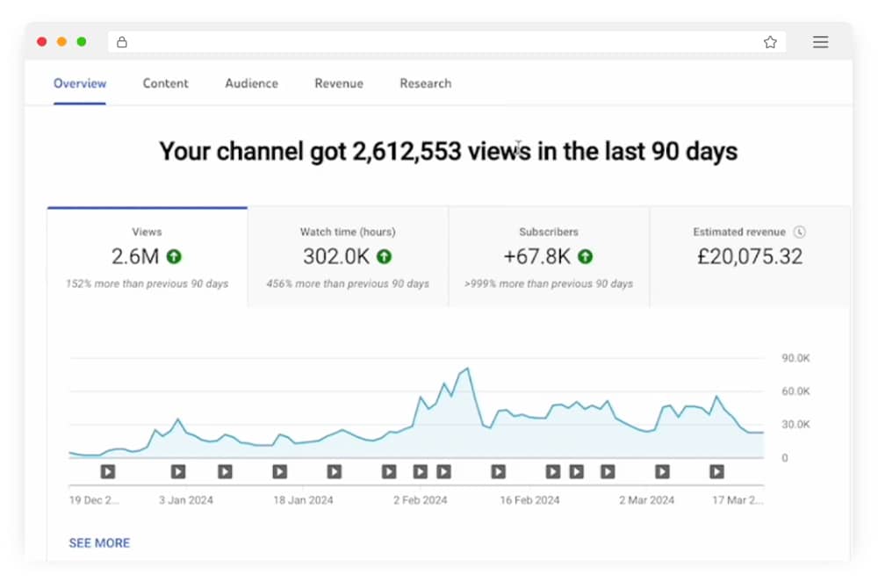This screenshot has height=588, width=878.
Task: Click the green up arrow beside +67.8K
Action: [x=585, y=257]
